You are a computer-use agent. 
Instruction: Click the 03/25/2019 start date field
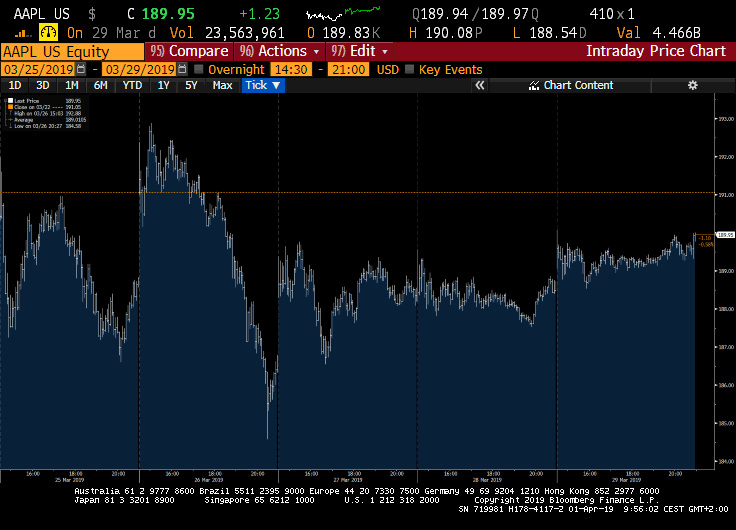(38, 69)
